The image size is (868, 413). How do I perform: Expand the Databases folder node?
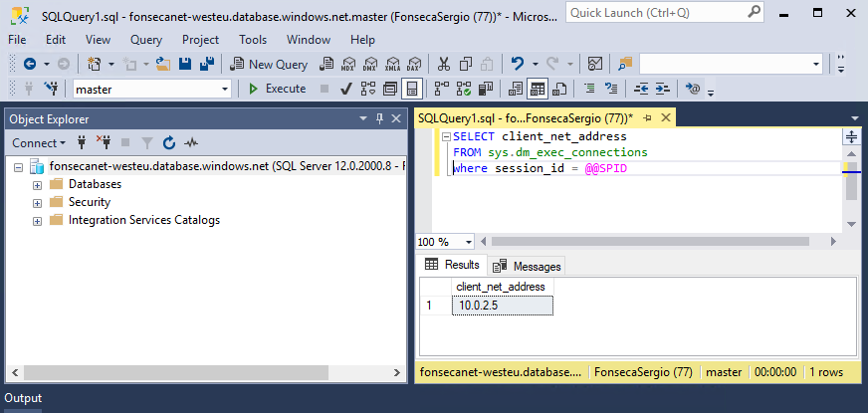[37, 184]
